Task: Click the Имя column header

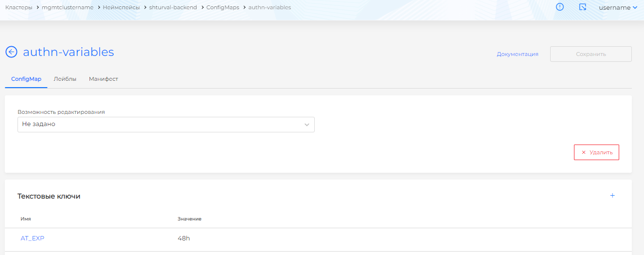Action: [26, 219]
